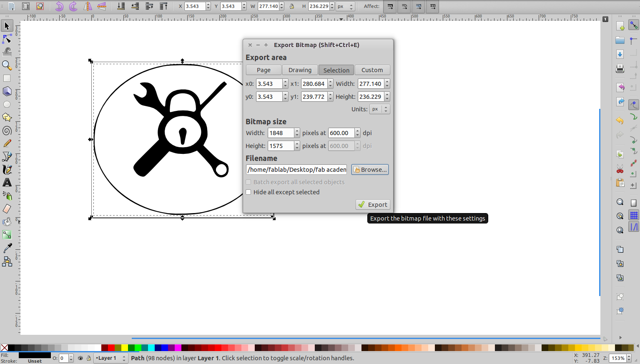The width and height of the screenshot is (640, 364).
Task: Select the Calligraphy tool
Action: point(7,170)
